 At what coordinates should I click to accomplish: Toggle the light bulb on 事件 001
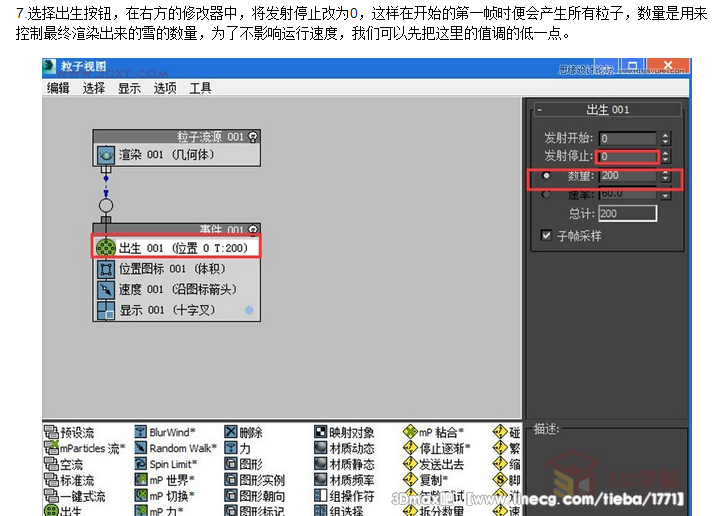(253, 229)
